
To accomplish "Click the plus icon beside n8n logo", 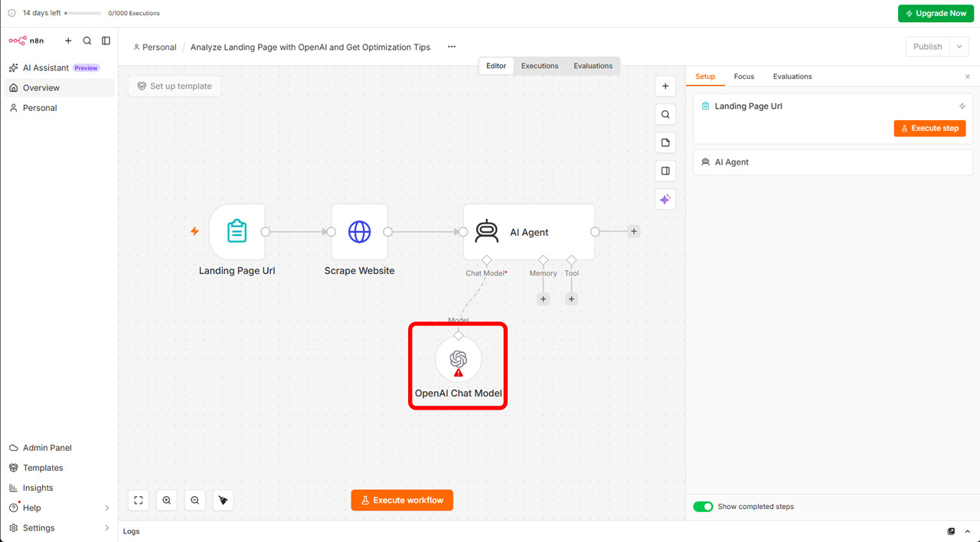I will [68, 41].
